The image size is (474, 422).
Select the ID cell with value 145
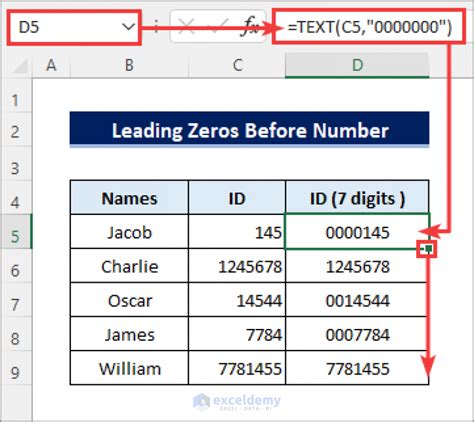(237, 232)
